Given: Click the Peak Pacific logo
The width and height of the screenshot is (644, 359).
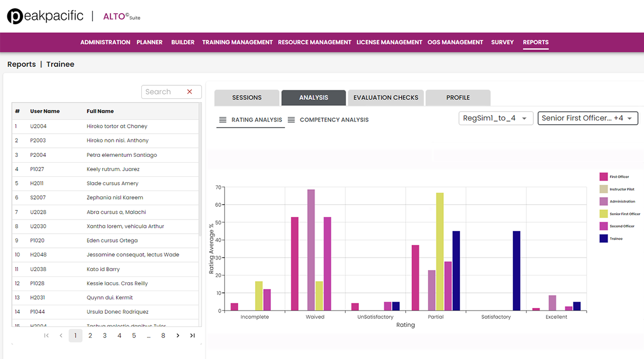Looking at the screenshot, I should pyautogui.click(x=45, y=16).
